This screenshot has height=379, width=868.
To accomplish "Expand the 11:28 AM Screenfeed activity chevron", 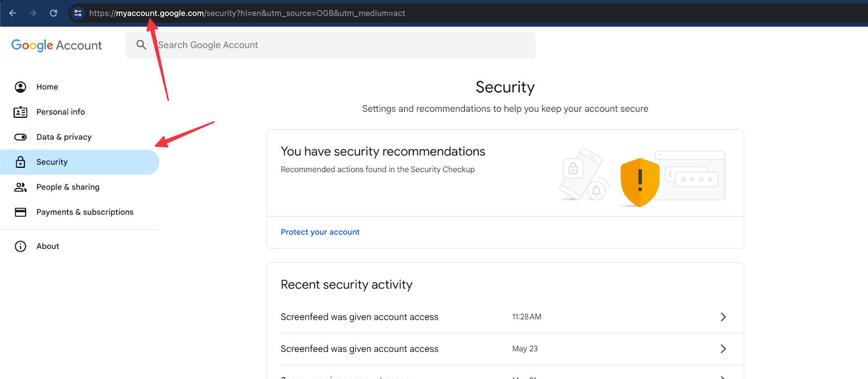I will pyautogui.click(x=723, y=317).
